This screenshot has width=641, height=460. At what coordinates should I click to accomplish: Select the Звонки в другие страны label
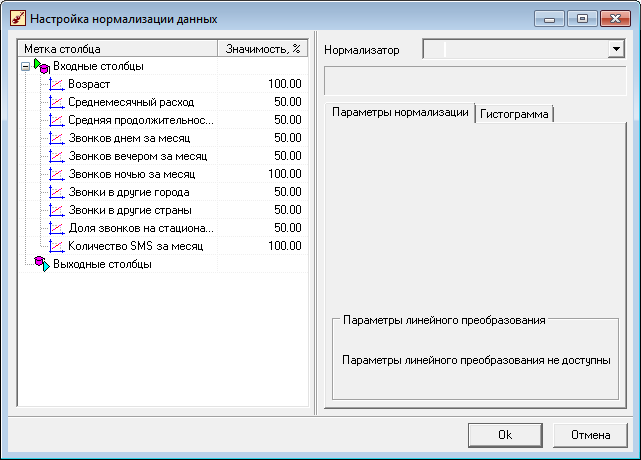(x=130, y=210)
